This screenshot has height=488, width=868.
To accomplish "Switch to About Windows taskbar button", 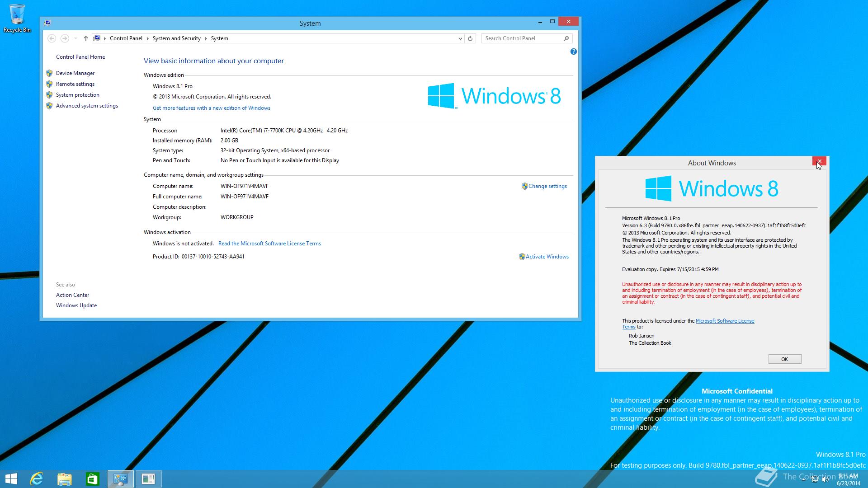I will (148, 479).
